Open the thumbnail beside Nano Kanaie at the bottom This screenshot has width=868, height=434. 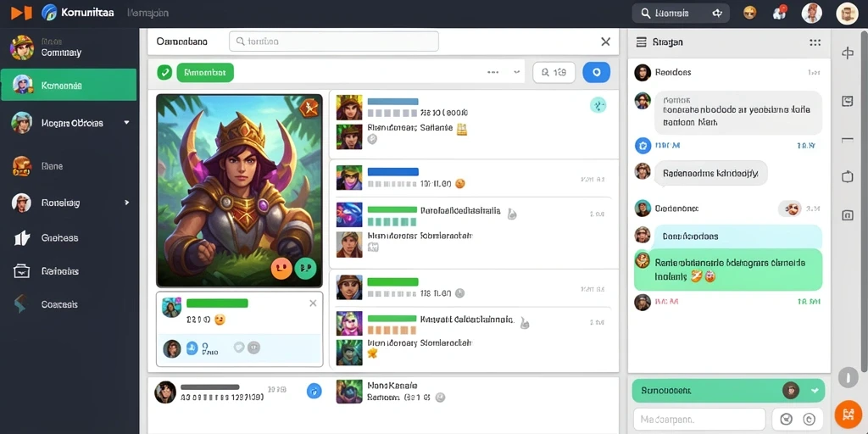pos(348,392)
